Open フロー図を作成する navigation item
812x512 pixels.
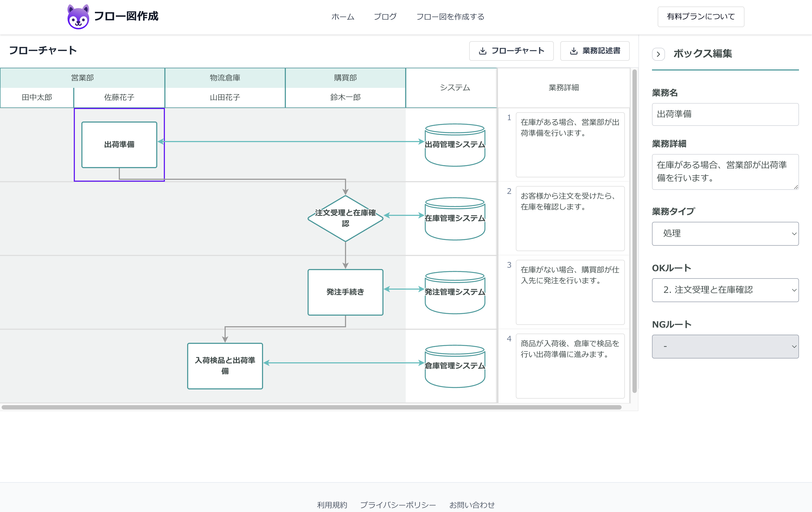point(450,17)
